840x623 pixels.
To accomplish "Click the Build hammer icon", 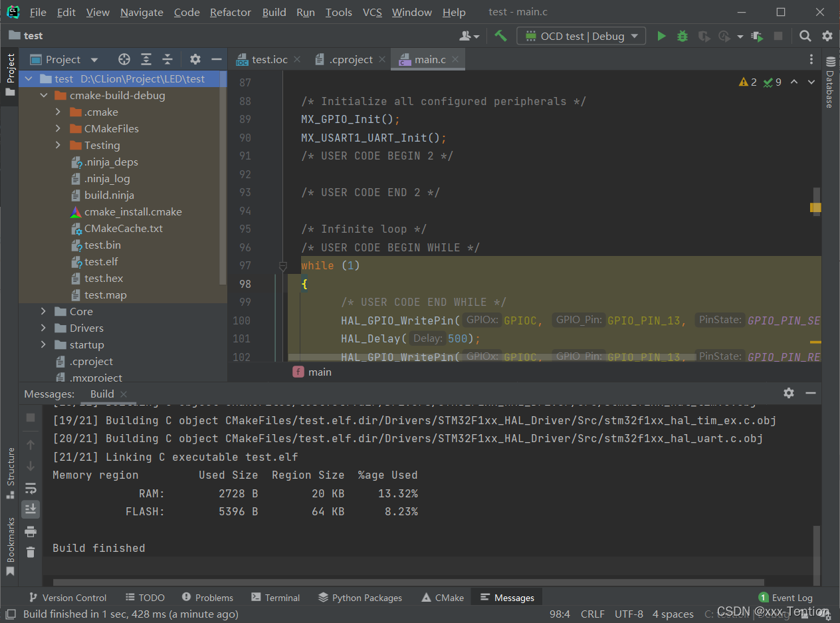I will point(500,36).
